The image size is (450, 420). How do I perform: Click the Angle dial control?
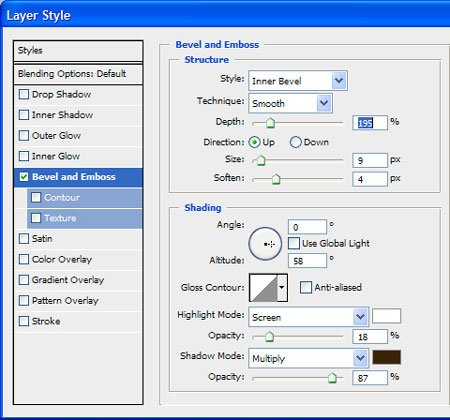click(x=265, y=244)
